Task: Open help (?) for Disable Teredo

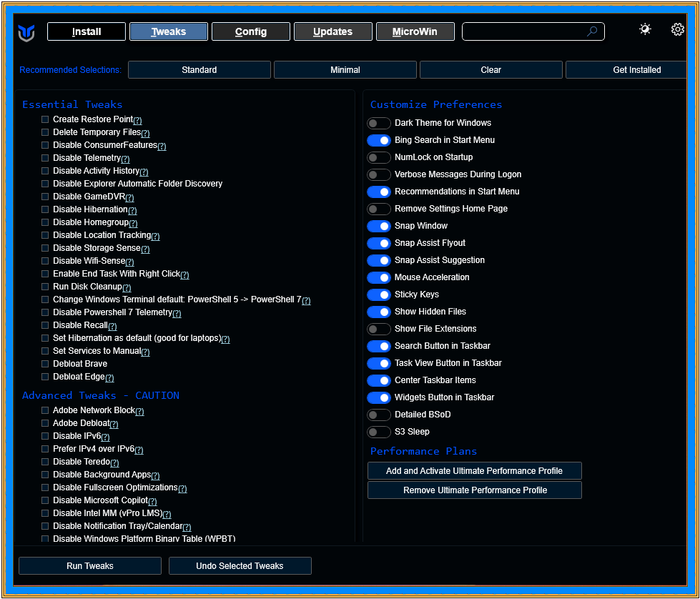Action: click(114, 463)
